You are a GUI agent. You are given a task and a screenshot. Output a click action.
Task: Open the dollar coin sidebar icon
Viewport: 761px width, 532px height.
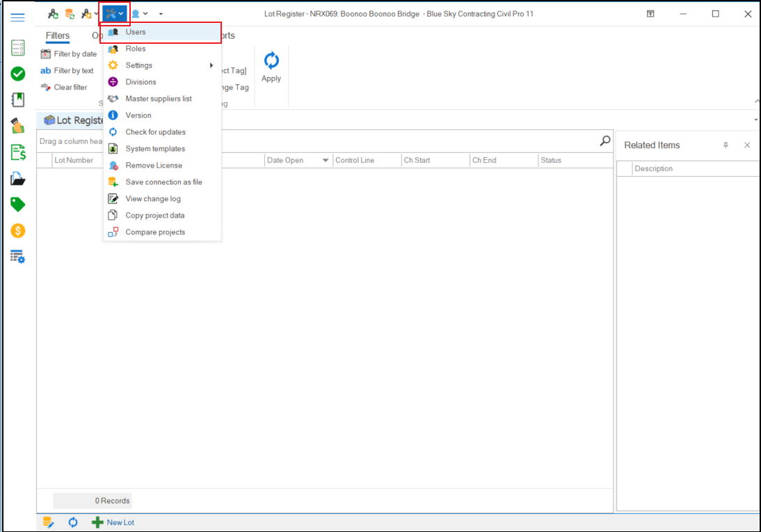click(18, 231)
